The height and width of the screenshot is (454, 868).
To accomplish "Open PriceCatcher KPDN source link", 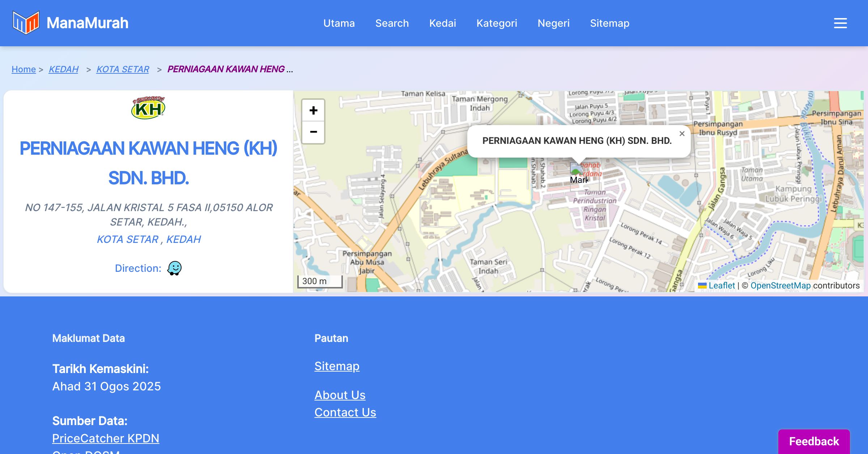I will pyautogui.click(x=106, y=438).
